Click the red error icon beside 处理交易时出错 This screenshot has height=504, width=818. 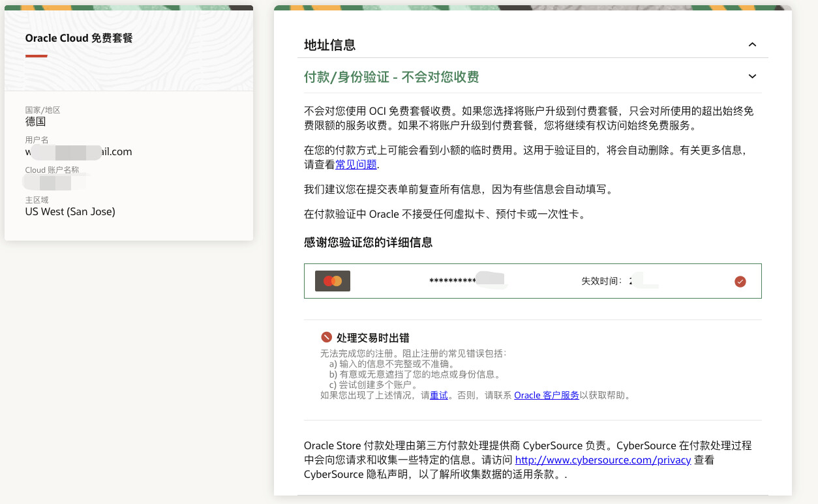point(326,337)
